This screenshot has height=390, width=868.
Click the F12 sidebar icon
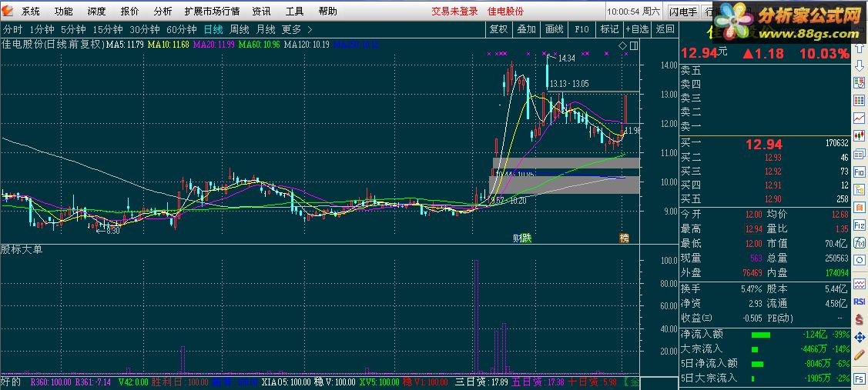tap(860, 225)
